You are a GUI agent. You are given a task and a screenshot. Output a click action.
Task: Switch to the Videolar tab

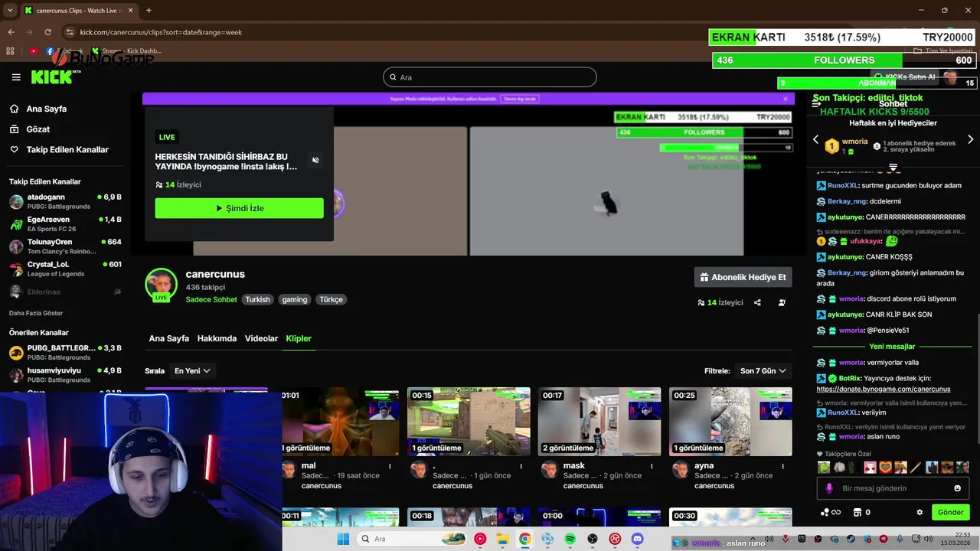tap(261, 338)
